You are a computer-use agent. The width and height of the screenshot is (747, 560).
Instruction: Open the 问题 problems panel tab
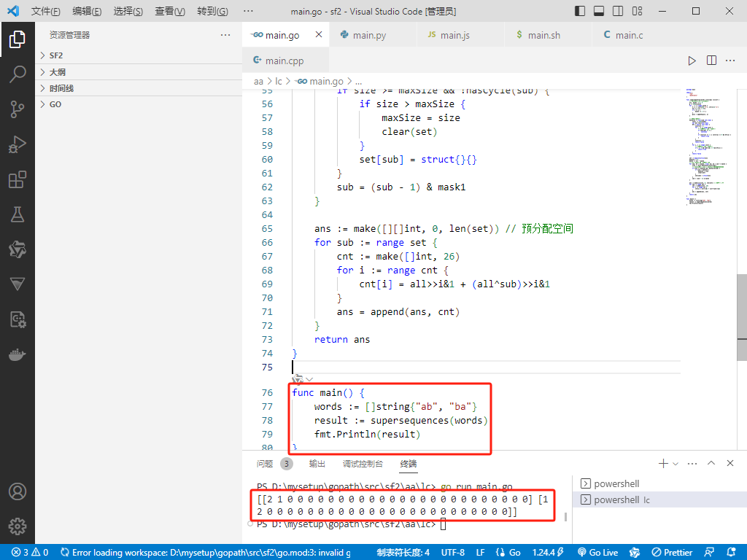coord(274,464)
